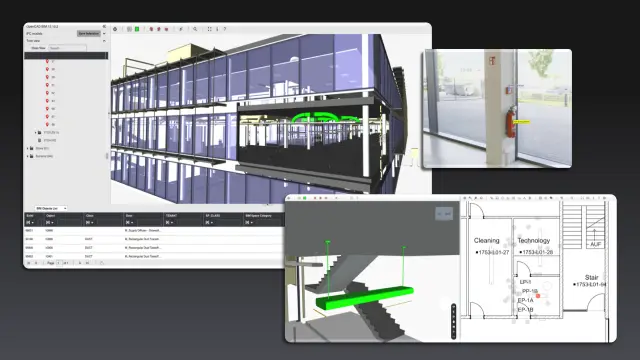640x360 pixels.
Task: Open the info icon in main viewer toolbar
Action: pyautogui.click(x=217, y=29)
